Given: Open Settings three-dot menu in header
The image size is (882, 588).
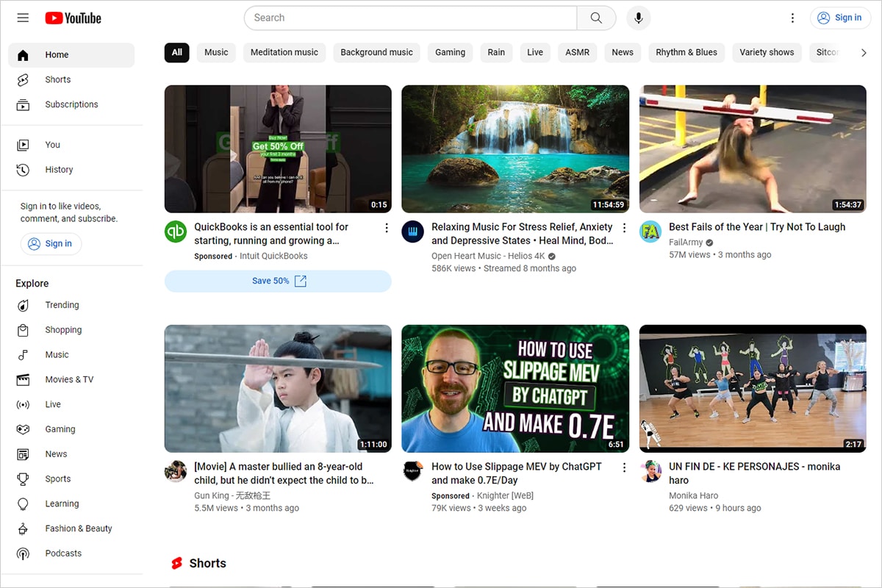Looking at the screenshot, I should click(x=792, y=18).
